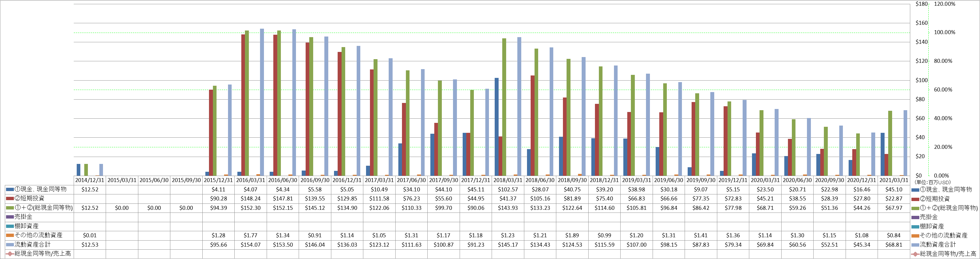Click the 2019/09/30 date label
This screenshot has width=980, height=259.
tap(701, 180)
